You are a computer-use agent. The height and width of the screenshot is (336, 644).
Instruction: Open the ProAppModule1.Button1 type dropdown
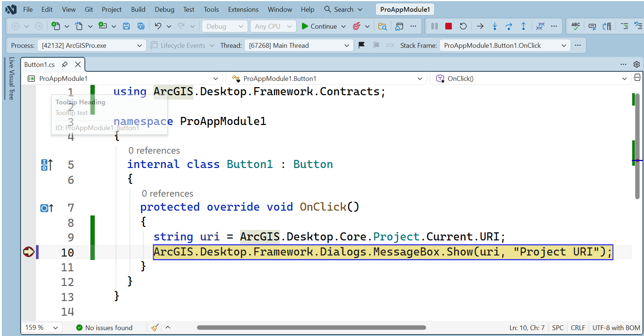326,78
